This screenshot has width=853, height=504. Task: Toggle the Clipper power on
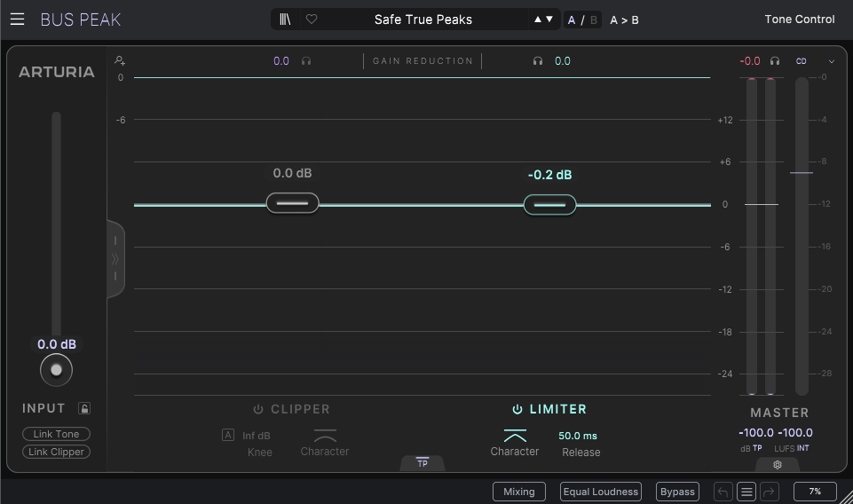258,410
